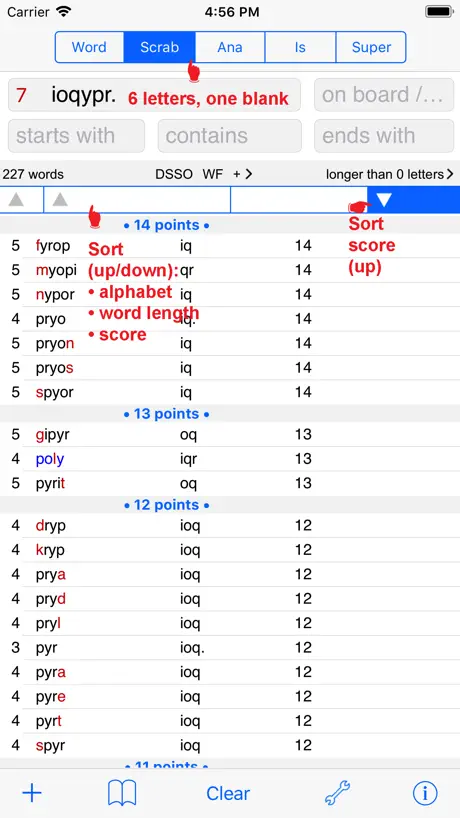Screen dimensions: 460x818
Task: Open settings with the wrench icon
Action: pyautogui.click(x=337, y=793)
